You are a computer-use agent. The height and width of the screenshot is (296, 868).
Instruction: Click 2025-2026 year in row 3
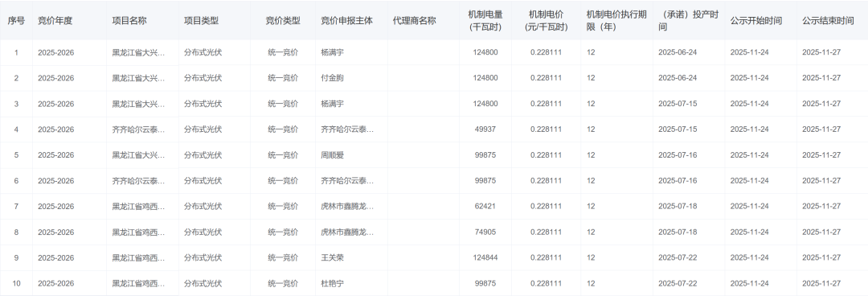(x=56, y=104)
